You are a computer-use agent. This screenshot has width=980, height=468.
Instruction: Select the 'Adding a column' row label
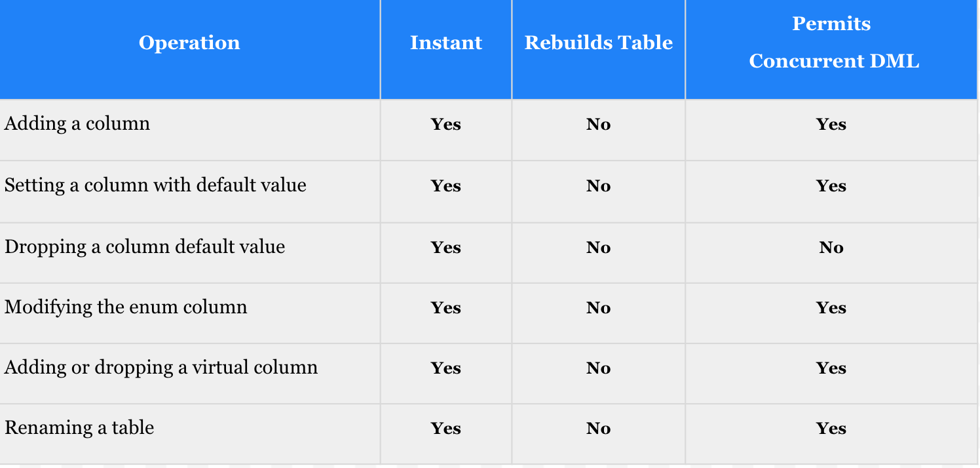77,124
